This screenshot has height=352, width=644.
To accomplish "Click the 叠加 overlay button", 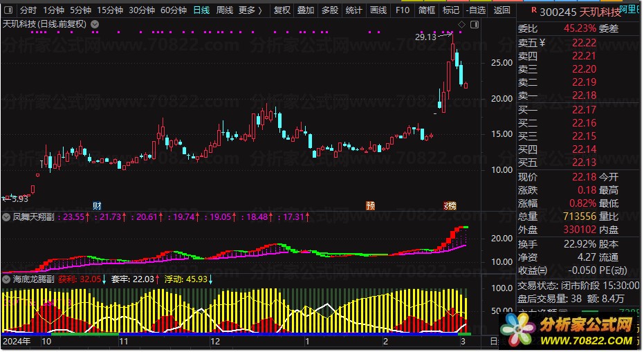I will pyautogui.click(x=306, y=10).
